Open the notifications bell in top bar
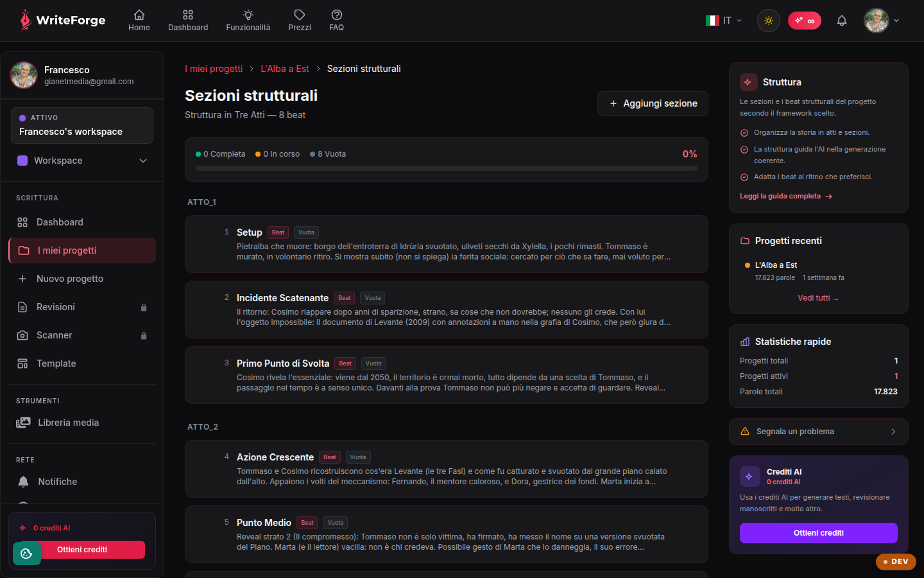Viewport: 924px width, 578px height. point(842,21)
